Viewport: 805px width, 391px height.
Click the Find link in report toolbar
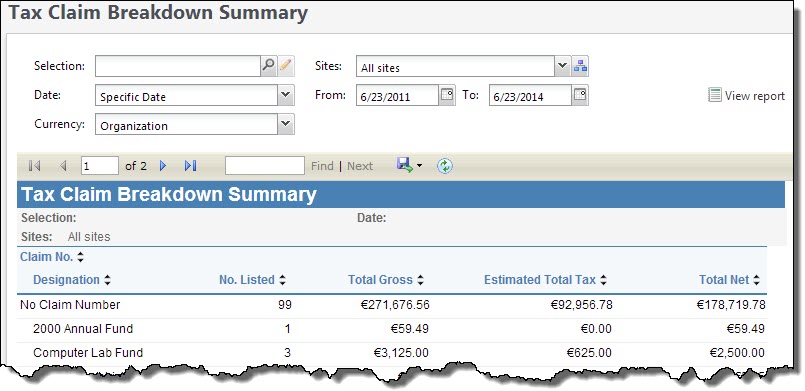click(322, 166)
